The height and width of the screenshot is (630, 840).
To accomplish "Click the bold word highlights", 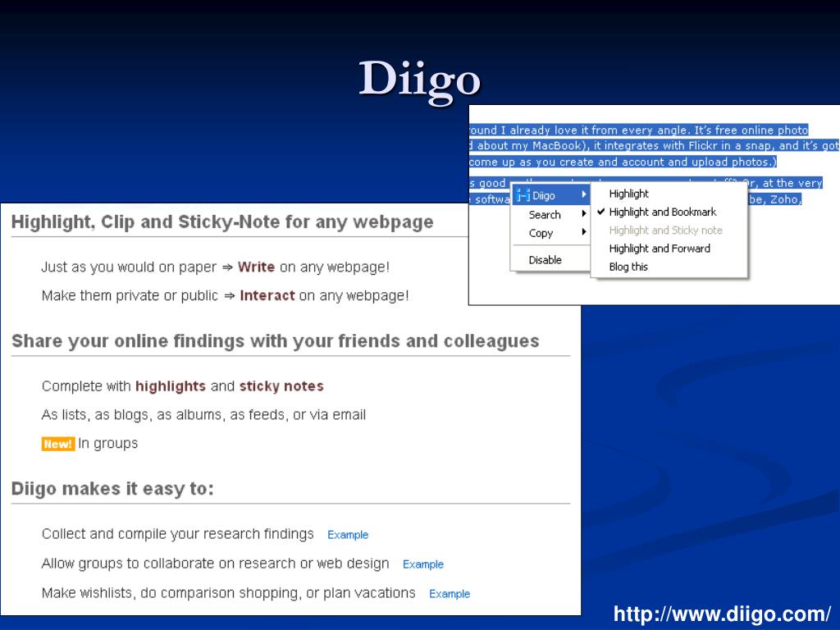I will click(x=171, y=386).
